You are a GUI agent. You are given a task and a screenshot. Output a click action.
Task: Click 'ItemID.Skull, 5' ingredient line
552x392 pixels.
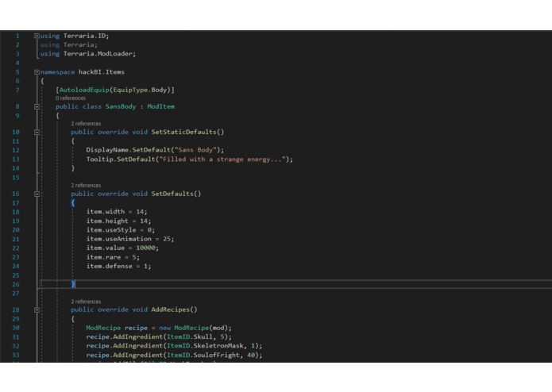159,337
